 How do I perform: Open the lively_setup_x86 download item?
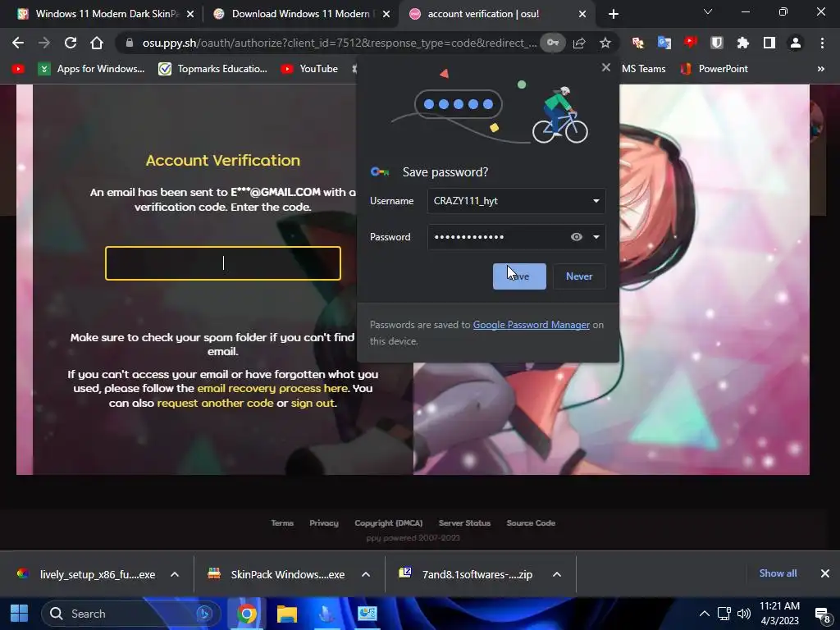click(x=85, y=574)
